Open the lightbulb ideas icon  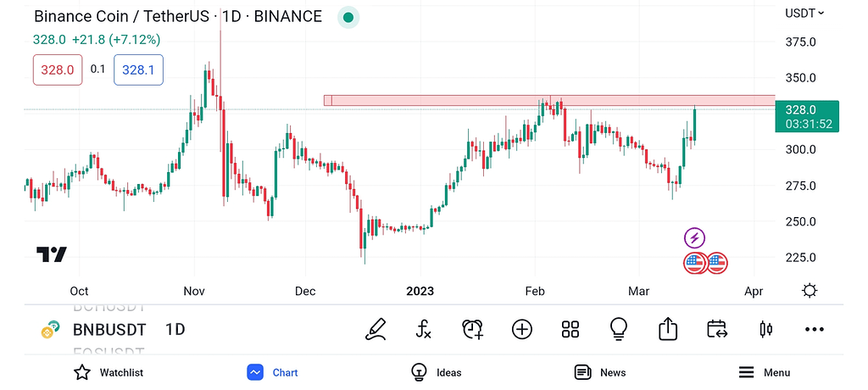tap(619, 329)
